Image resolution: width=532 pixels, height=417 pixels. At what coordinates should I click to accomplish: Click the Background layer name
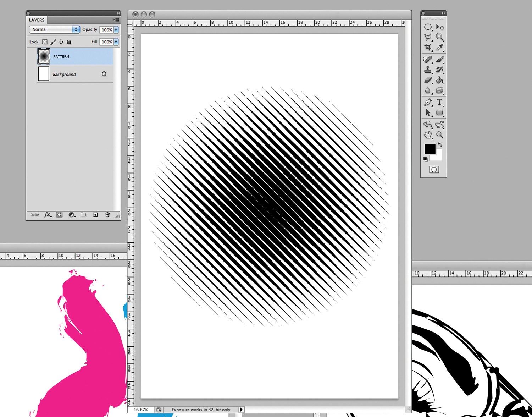tap(64, 74)
